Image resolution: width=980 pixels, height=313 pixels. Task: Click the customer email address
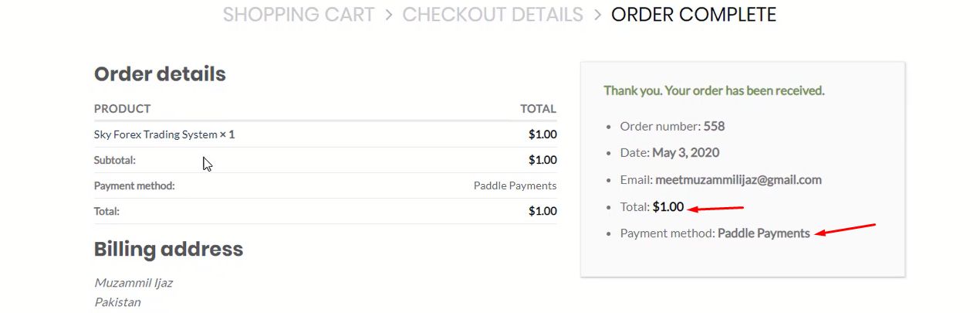point(738,179)
